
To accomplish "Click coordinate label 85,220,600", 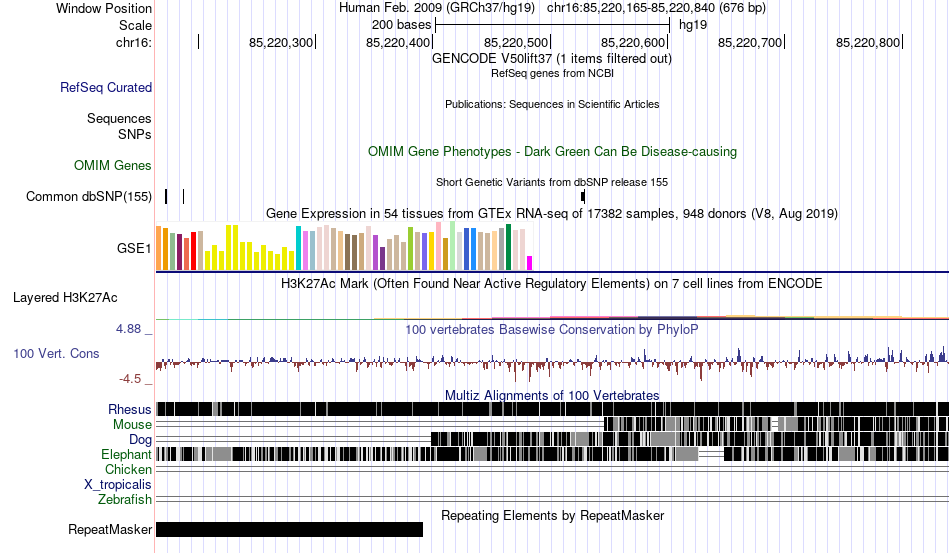I will coord(633,42).
